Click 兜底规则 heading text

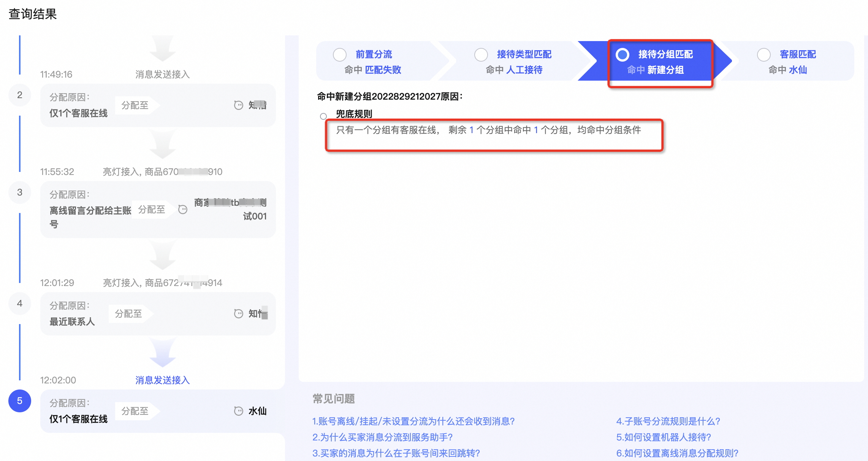pyautogui.click(x=354, y=114)
